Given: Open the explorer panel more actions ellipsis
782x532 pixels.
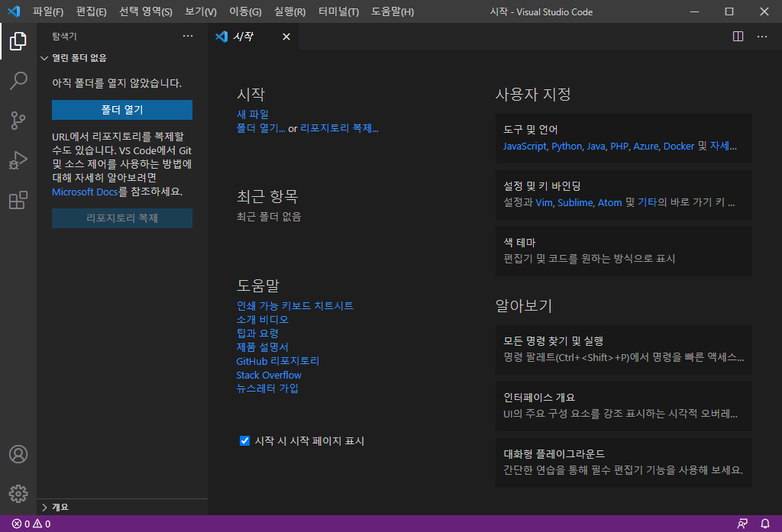Looking at the screenshot, I should (188, 36).
